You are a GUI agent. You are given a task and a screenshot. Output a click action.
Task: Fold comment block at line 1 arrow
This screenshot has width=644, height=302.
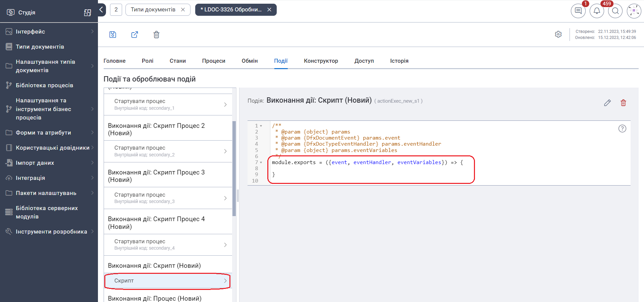click(261, 126)
